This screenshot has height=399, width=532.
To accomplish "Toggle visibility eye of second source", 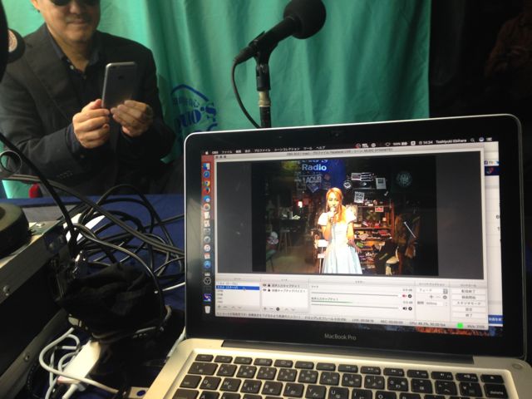I will point(264,290).
